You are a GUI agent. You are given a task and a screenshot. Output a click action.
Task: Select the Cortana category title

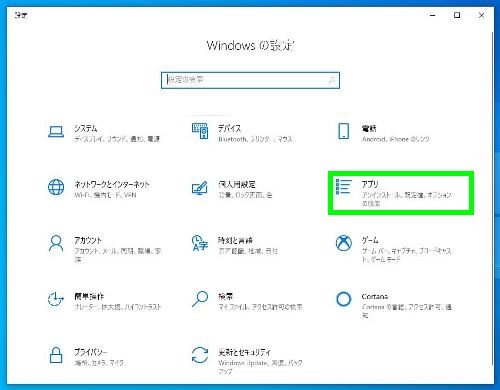tap(375, 296)
